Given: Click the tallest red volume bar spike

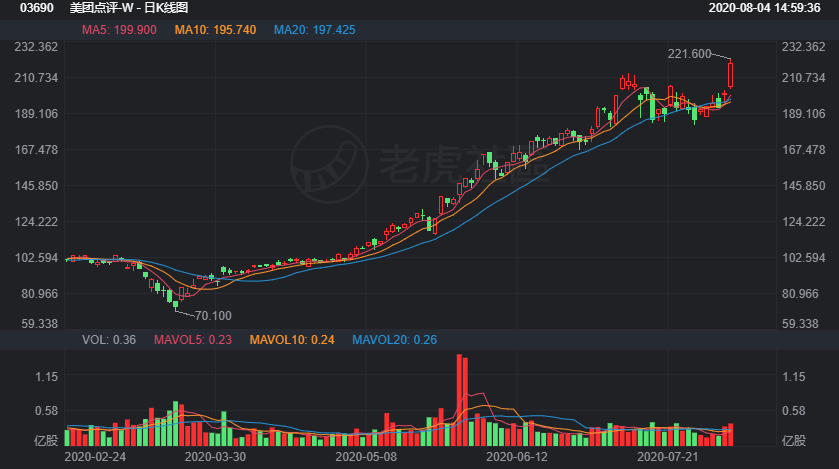Looking at the screenshot, I should pos(460,400).
